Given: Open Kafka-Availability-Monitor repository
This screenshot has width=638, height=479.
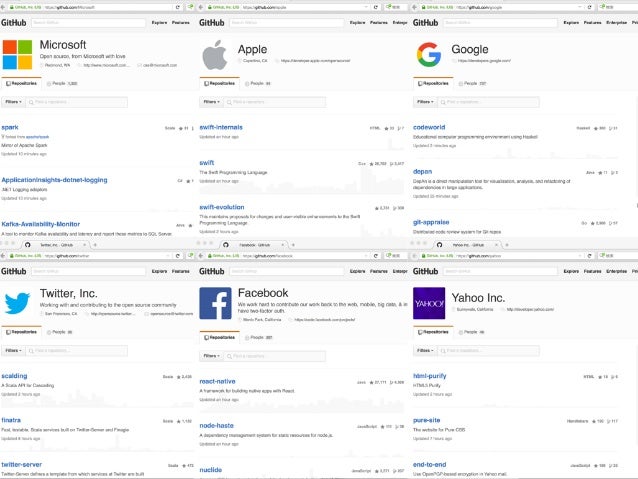Looking at the screenshot, I should (41, 224).
